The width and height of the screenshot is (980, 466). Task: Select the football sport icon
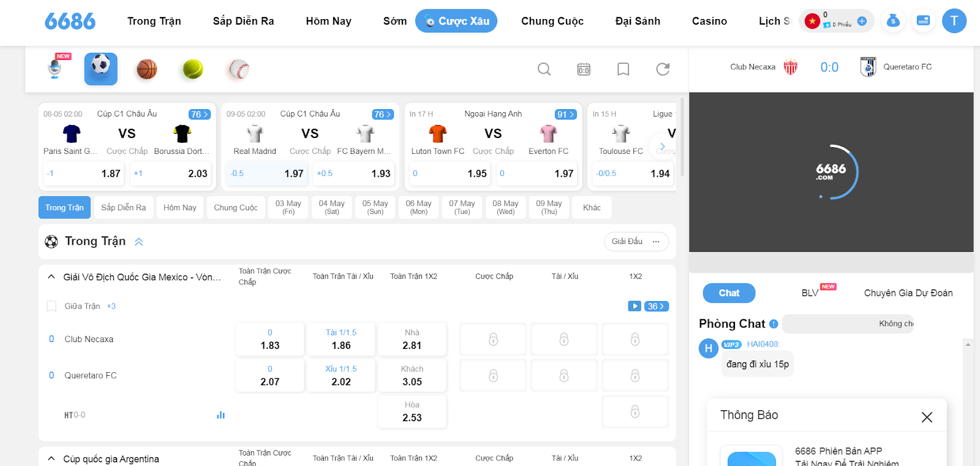point(101,69)
